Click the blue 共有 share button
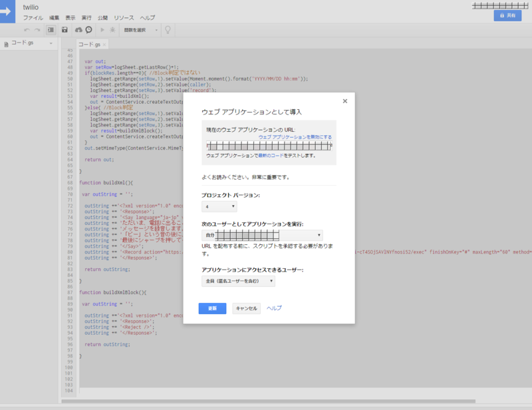The image size is (532, 410). [507, 15]
